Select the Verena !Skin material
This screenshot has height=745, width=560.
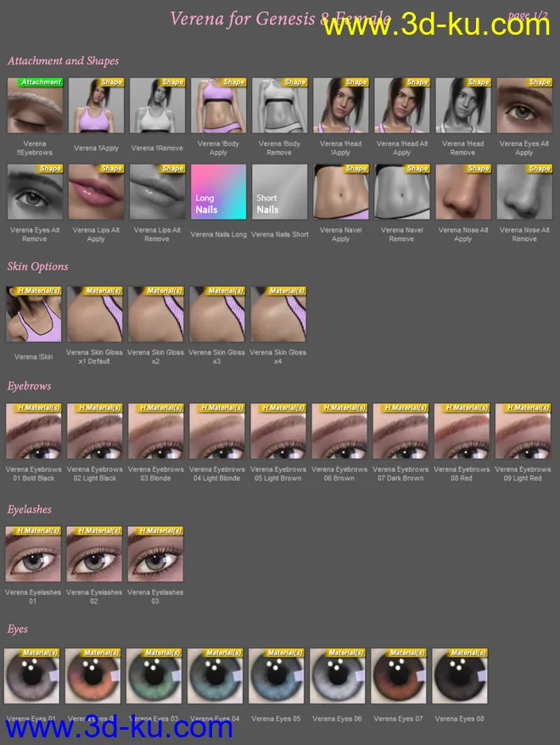point(35,314)
